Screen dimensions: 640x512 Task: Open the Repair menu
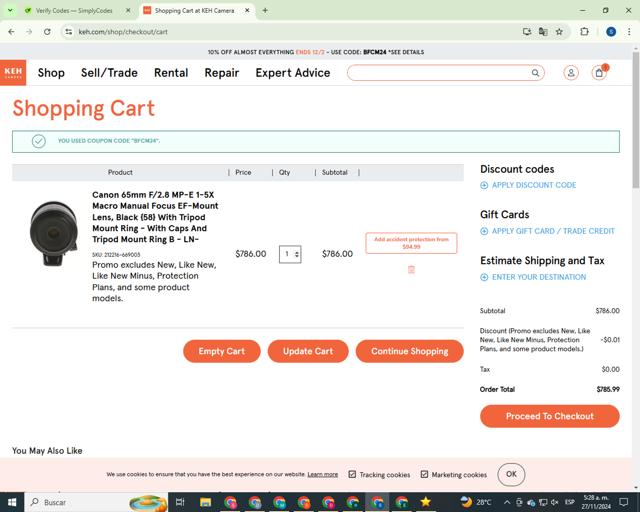[x=222, y=73]
